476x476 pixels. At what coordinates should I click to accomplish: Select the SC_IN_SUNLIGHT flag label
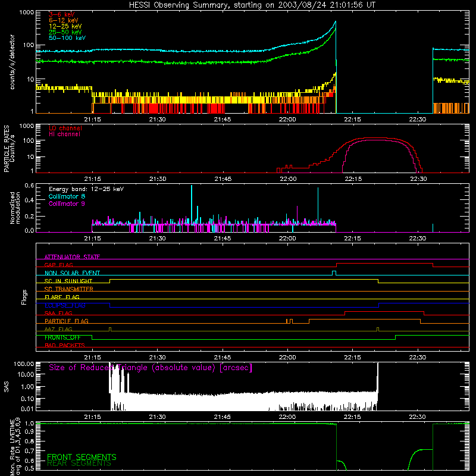(x=68, y=281)
